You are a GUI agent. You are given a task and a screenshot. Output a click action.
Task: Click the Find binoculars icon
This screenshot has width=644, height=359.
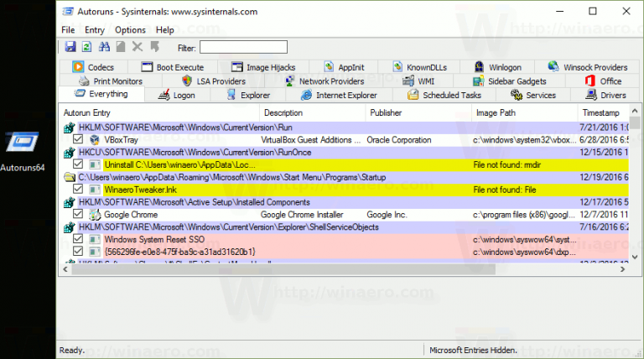pos(104,47)
